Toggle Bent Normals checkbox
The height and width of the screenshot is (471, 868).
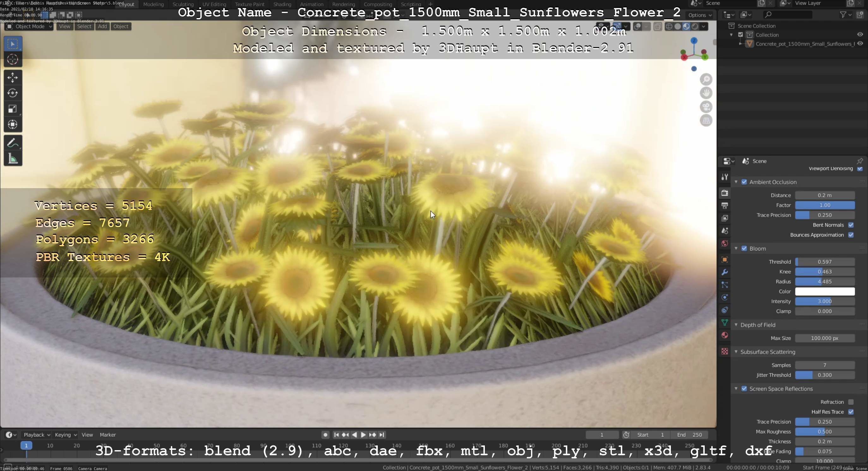pos(851,225)
